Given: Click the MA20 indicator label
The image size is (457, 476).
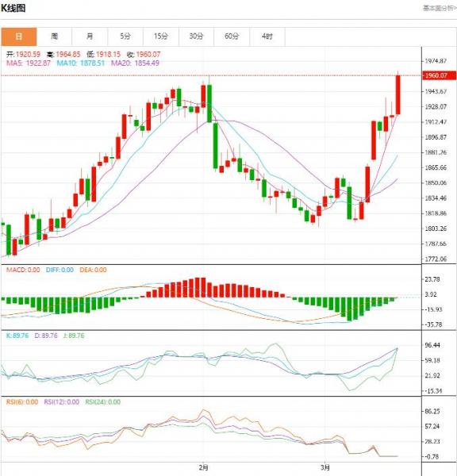Looking at the screenshot, I should coord(135,63).
